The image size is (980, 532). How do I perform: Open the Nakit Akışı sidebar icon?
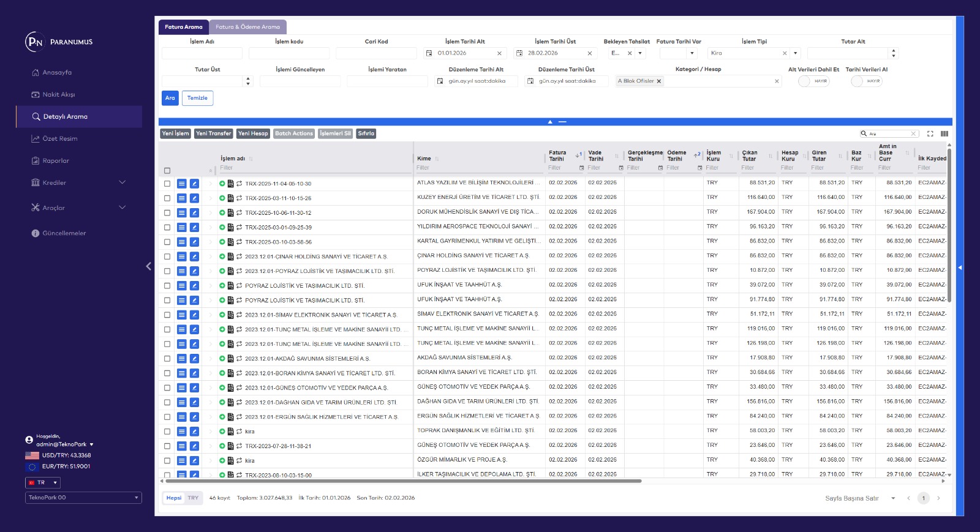(x=36, y=94)
